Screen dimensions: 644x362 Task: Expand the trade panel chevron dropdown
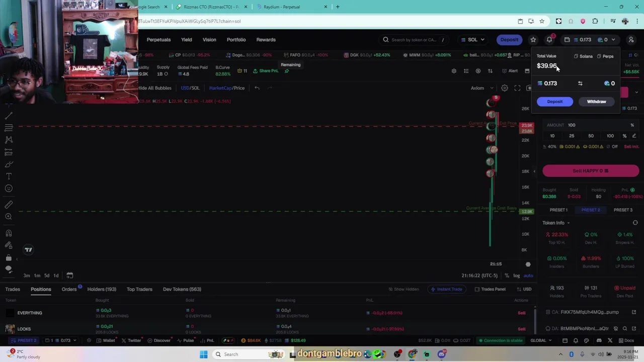click(636, 93)
